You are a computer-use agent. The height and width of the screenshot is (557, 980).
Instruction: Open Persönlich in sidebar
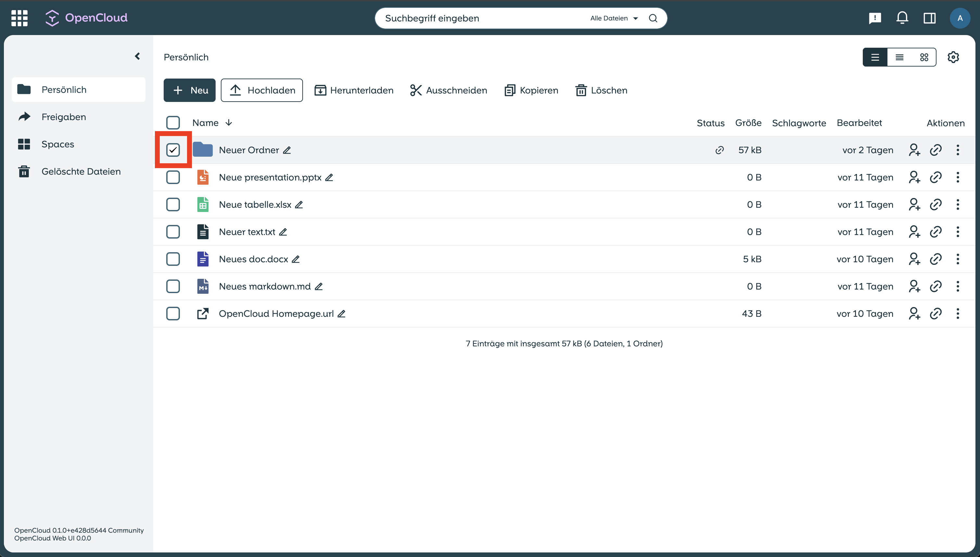(x=79, y=90)
